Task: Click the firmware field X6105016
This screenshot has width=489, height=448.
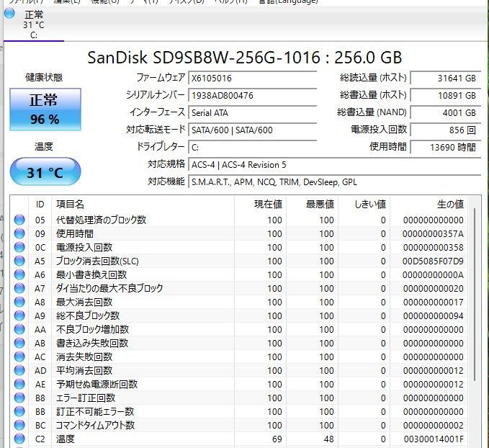Action: coord(253,78)
